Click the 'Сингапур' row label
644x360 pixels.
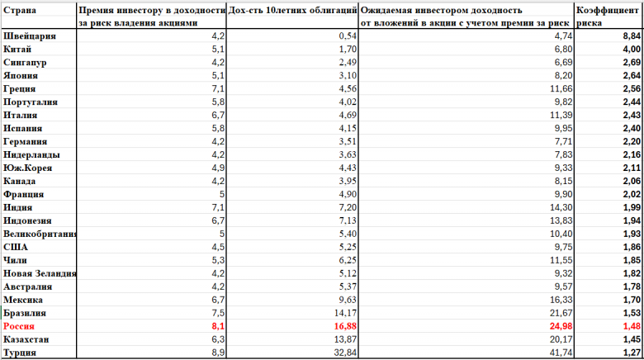(x=25, y=63)
